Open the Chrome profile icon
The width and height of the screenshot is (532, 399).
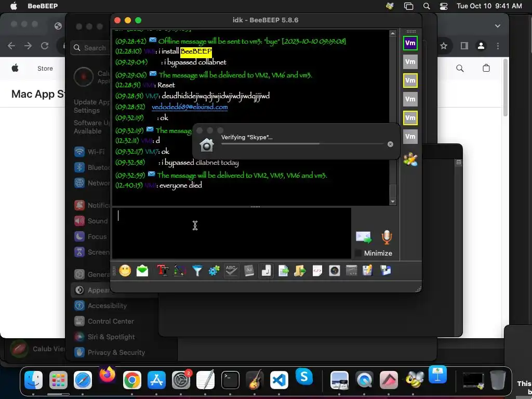(481, 46)
